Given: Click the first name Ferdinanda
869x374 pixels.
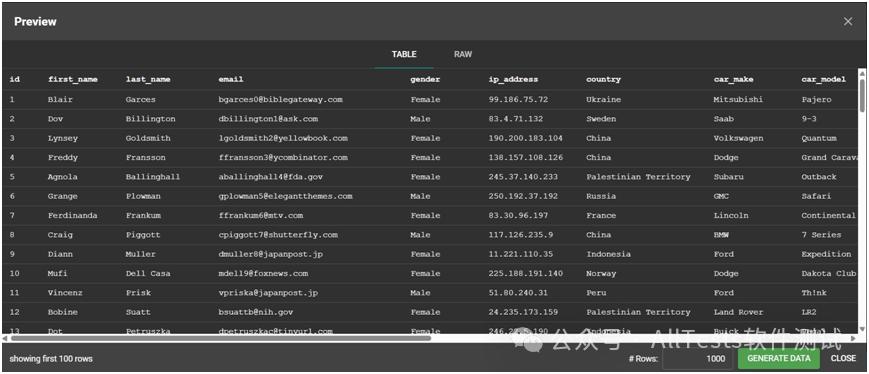Looking at the screenshot, I should coord(73,216).
